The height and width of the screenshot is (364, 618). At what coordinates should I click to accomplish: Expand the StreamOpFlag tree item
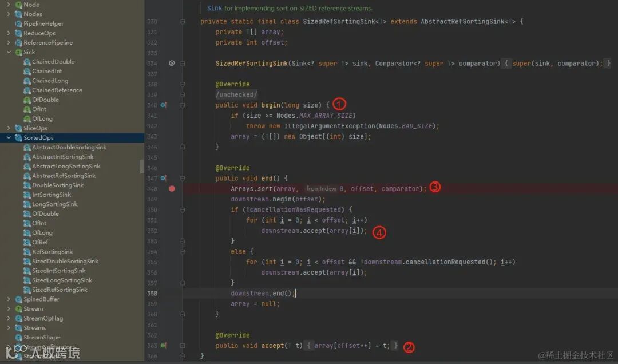[x=9, y=318]
